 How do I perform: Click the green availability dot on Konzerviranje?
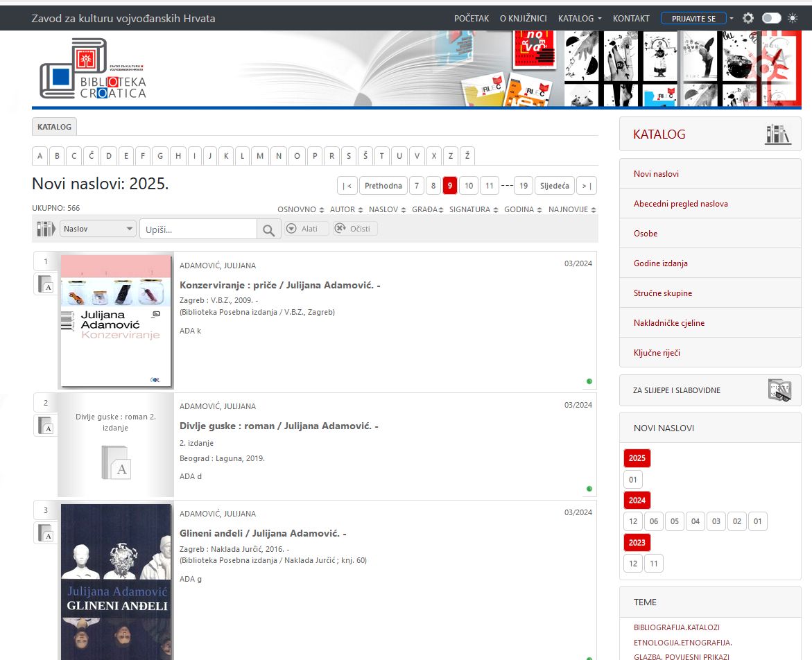tap(589, 381)
